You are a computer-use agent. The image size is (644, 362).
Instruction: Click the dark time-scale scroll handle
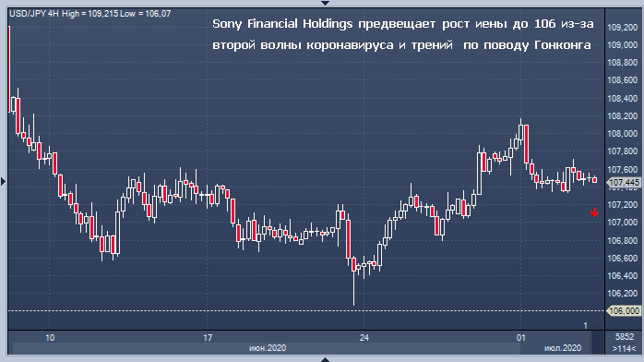pyautogui.click(x=597, y=343)
